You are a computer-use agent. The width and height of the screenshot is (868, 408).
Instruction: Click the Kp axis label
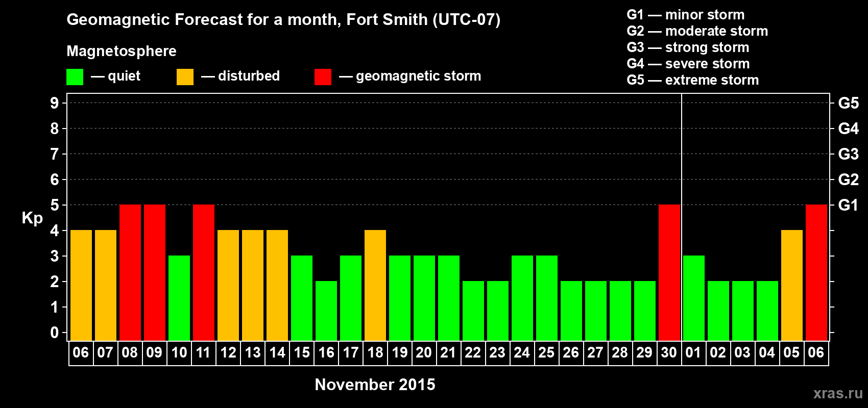[x=32, y=218]
